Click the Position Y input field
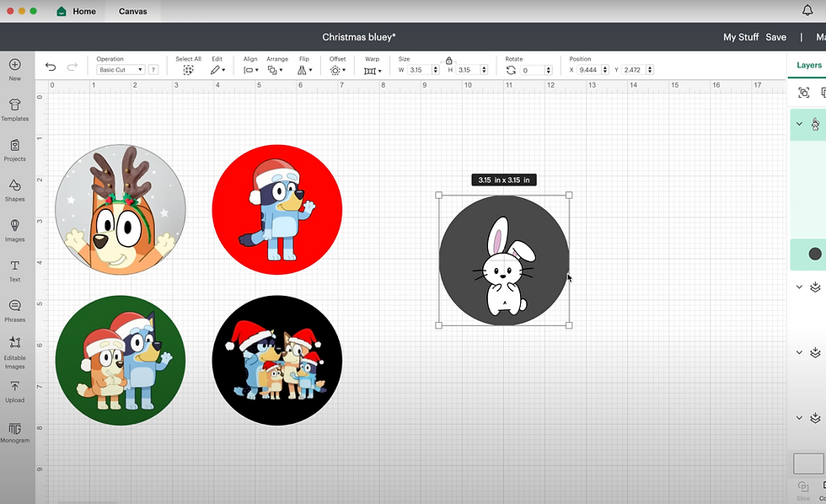826x504 pixels. point(634,69)
